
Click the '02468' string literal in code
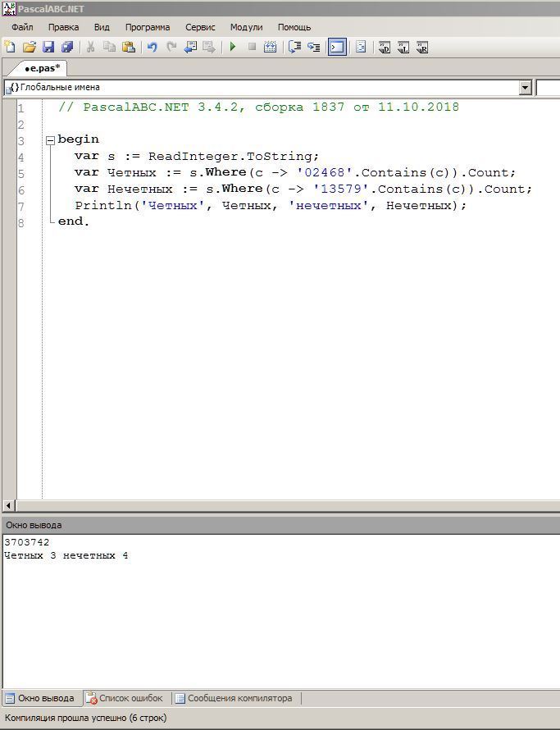[325, 172]
